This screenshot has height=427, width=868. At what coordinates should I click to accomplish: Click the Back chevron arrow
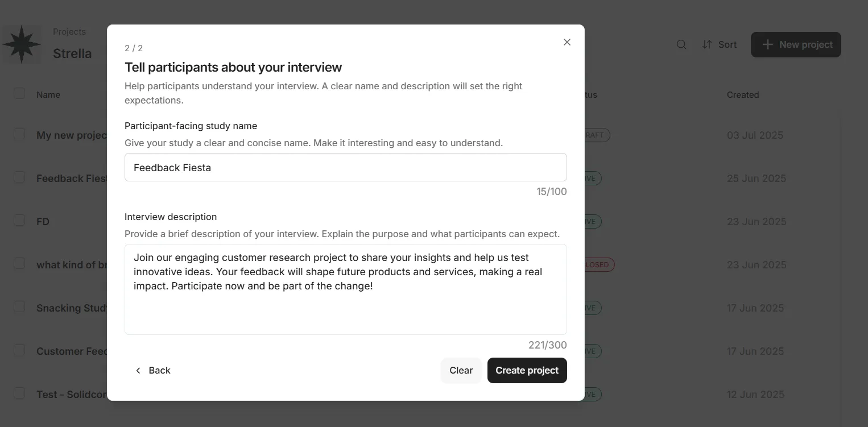pos(138,370)
